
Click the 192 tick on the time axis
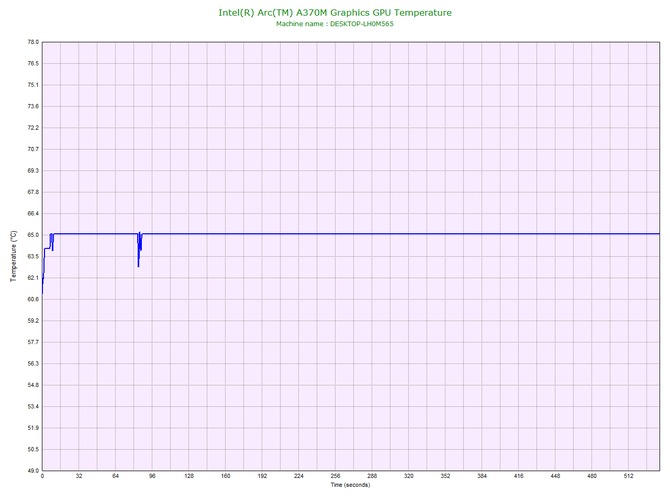pos(262,476)
